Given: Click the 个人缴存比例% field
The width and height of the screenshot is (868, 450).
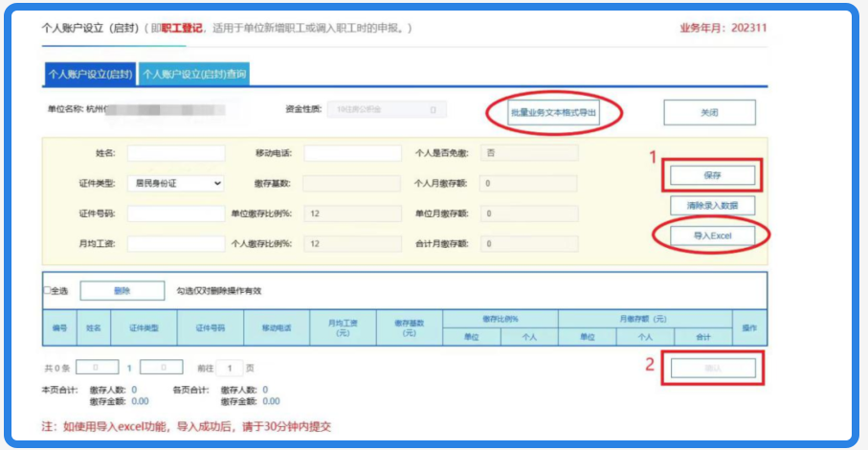Looking at the screenshot, I should click(352, 243).
